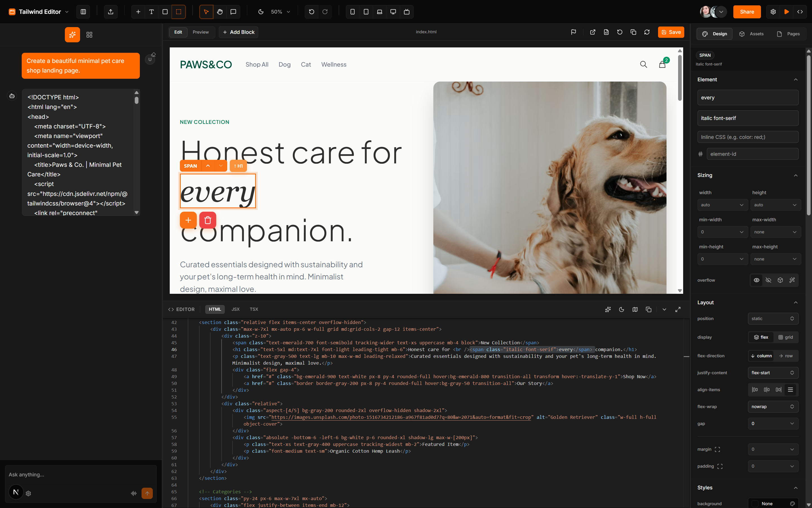Click the orange Share button
Viewport: 812px width, 508px height.
[x=747, y=12]
